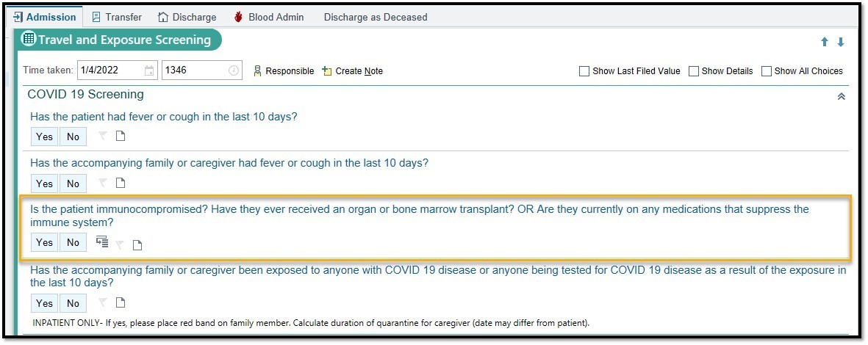The height and width of the screenshot is (345, 868).
Task: Answer Yes for caregiver COVID exposure question
Action: (44, 303)
